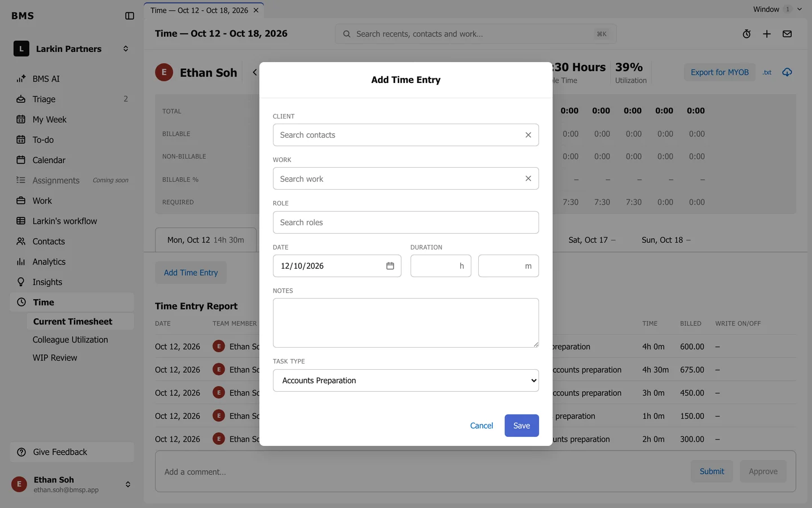Click the Search roles field
This screenshot has width=812, height=508.
coord(406,222)
